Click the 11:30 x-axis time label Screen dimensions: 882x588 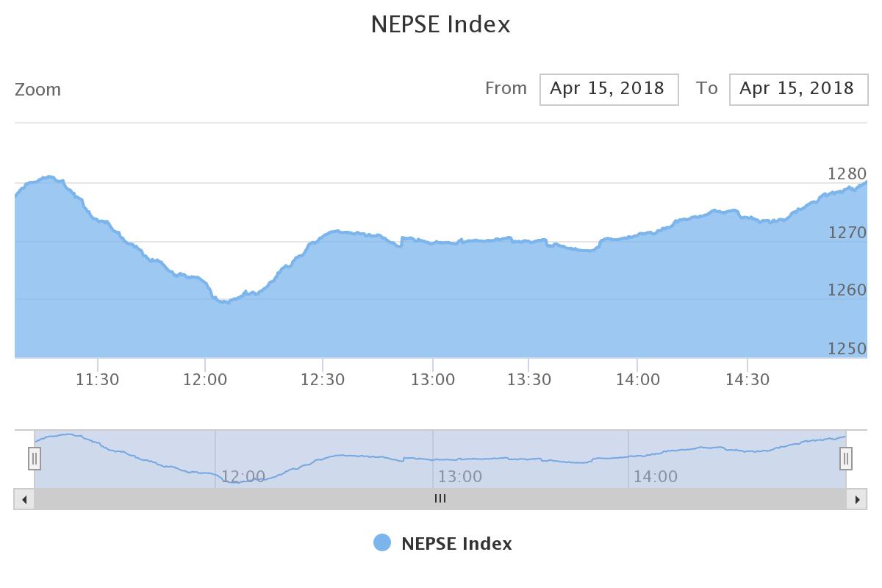point(97,380)
